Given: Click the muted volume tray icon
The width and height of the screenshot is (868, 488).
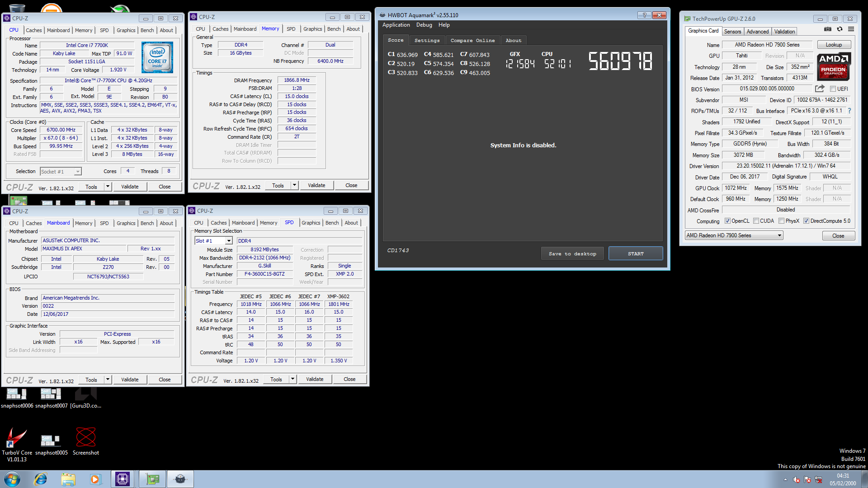Looking at the screenshot, I should click(797, 480).
